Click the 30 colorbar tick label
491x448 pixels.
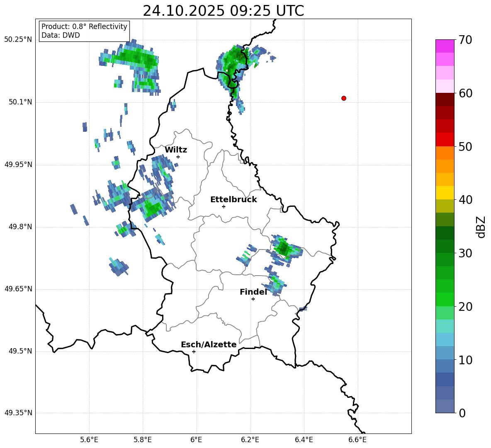465,253
